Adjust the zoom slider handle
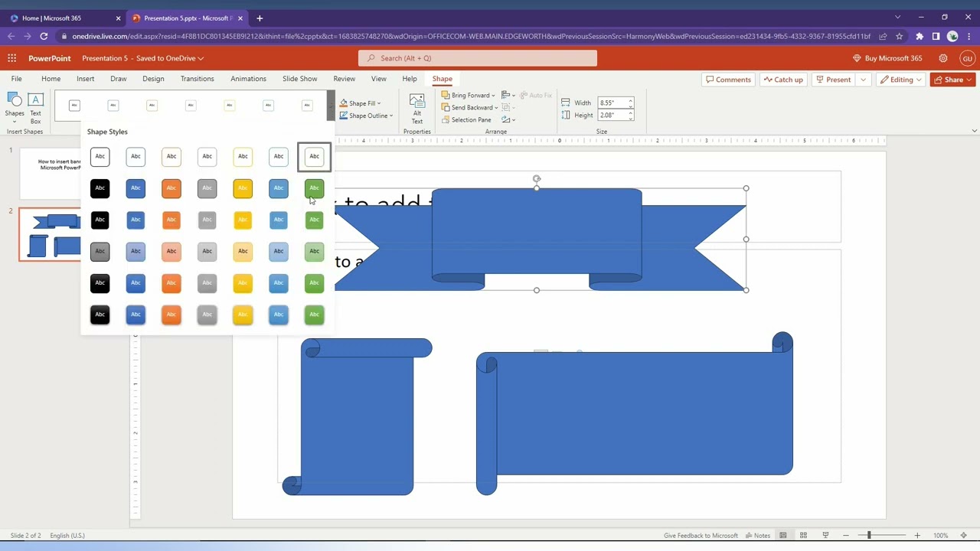Image resolution: width=980 pixels, height=551 pixels. coord(869,536)
